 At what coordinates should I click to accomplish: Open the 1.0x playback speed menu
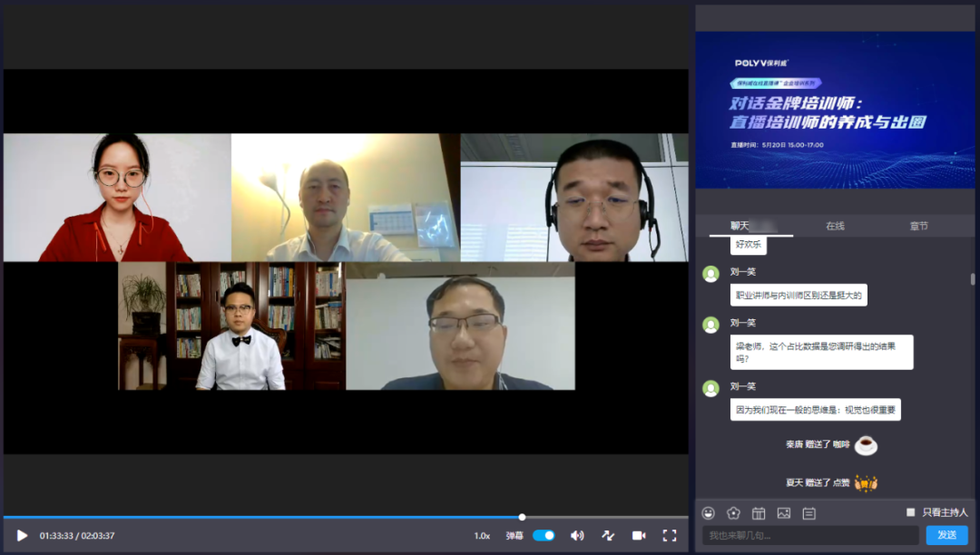[x=482, y=535]
